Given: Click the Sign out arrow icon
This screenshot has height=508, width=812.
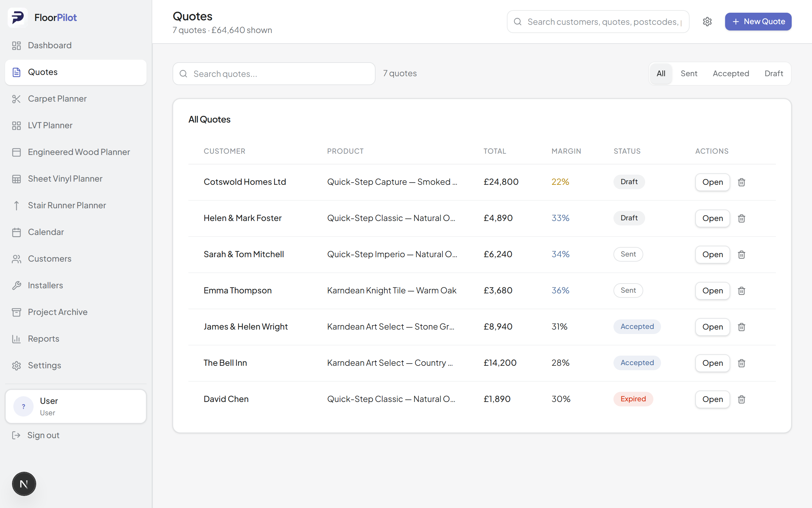Looking at the screenshot, I should pyautogui.click(x=16, y=435).
